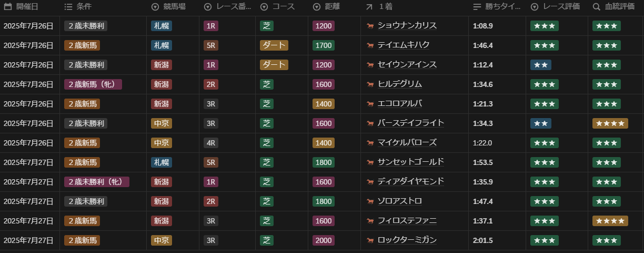Click the calendar icon beside 開催日 header
Image resolution: width=644 pixels, height=253 pixels.
(x=8, y=7)
